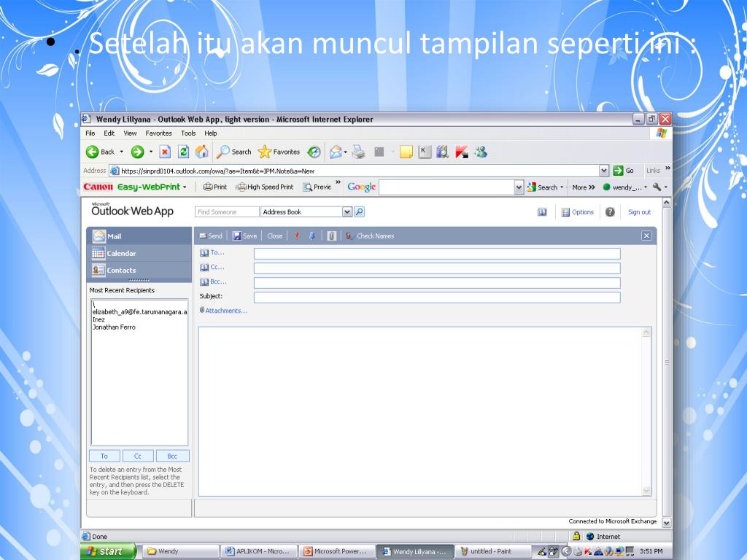Click the Google toolbar wrench settings icon
The image size is (747, 560).
(657, 187)
